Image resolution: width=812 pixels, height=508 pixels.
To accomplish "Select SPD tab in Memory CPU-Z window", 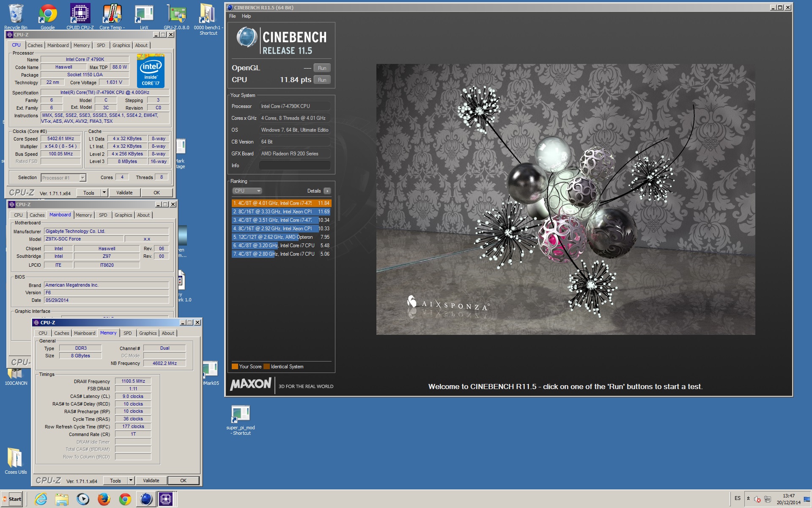I will [x=128, y=333].
